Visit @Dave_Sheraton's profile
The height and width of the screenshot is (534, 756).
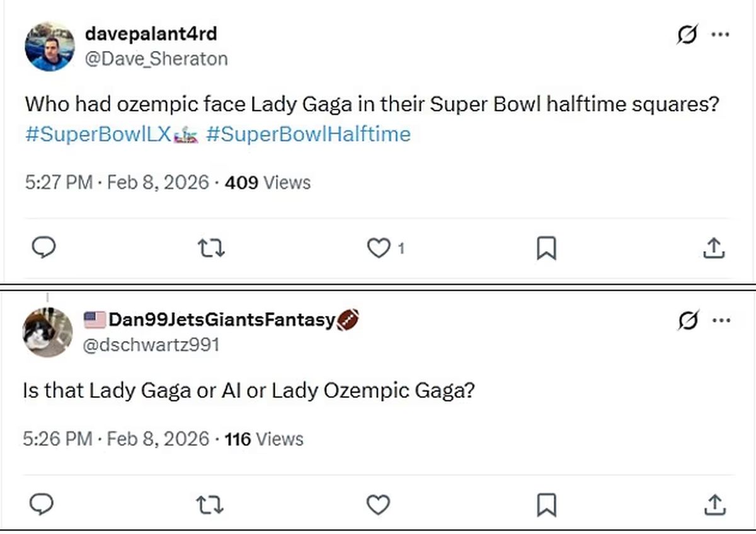point(156,59)
